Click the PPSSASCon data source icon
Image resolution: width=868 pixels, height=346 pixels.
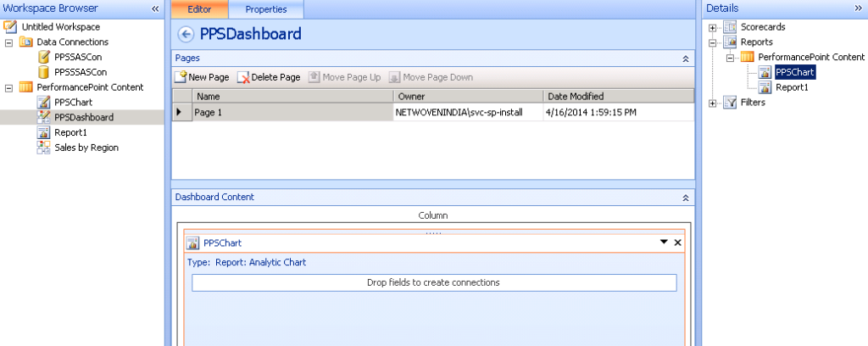pos(44,57)
